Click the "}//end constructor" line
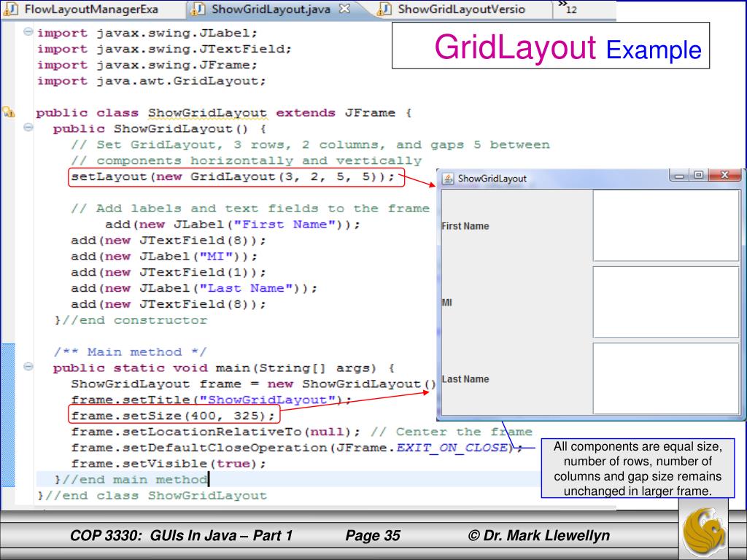Image resolution: width=747 pixels, height=560 pixels. [x=131, y=320]
